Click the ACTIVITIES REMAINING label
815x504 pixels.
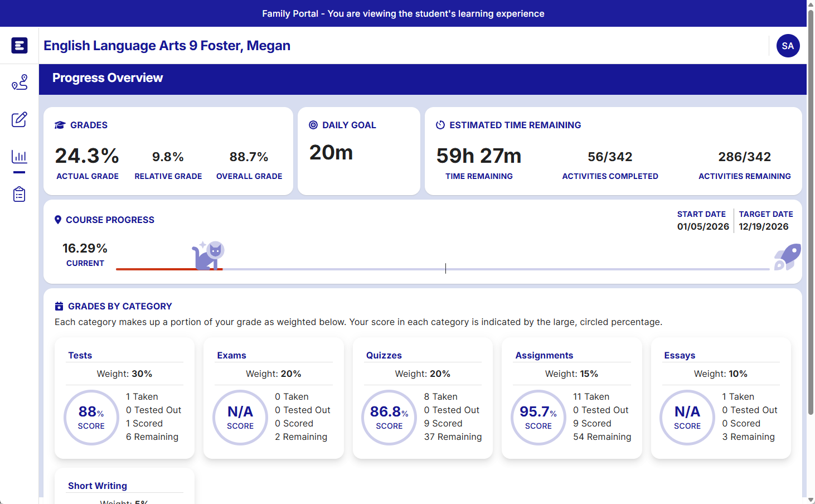(x=744, y=176)
